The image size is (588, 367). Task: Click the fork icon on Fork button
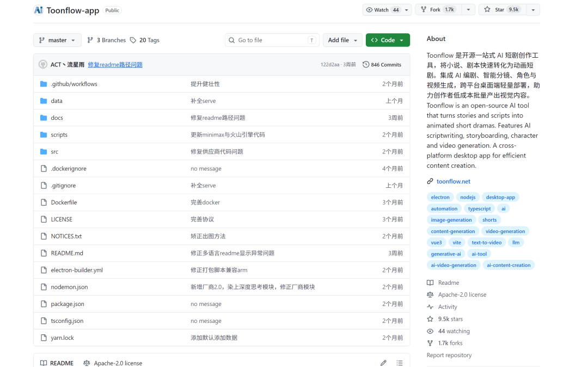coord(424,10)
